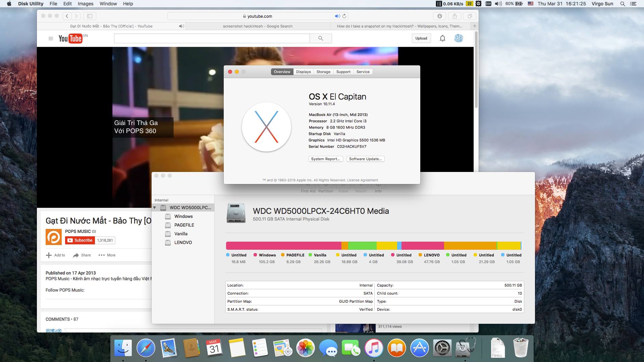The width and height of the screenshot is (644, 362).
Task: Select the screenshot hackintosh Google Search tab
Action: 258,26
